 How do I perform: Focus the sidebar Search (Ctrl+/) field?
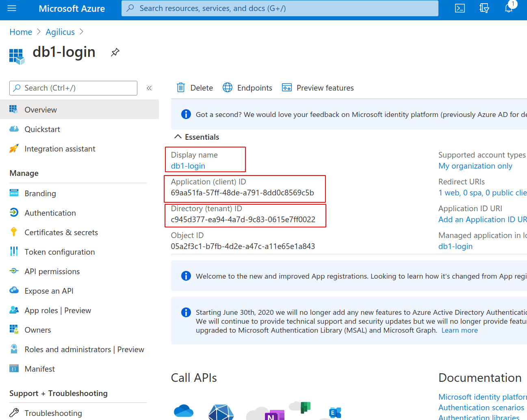[x=73, y=88]
